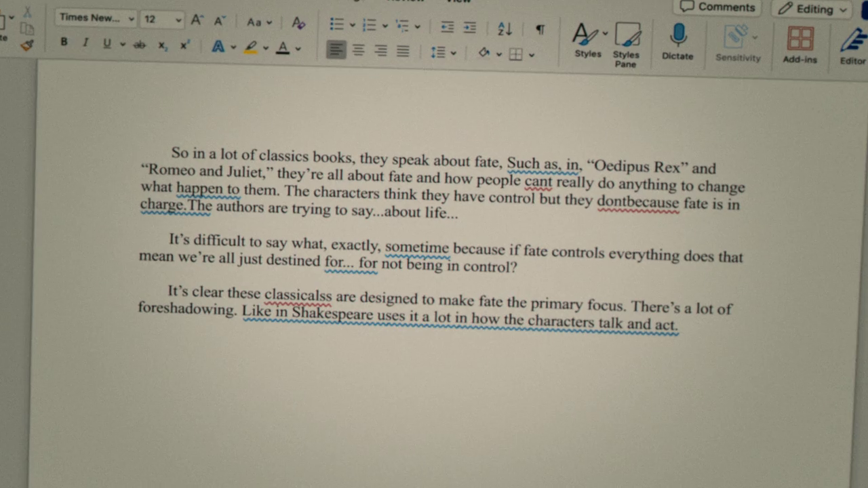Viewport: 868px width, 488px height.
Task: Expand the line spacing menu
Action: click(x=443, y=52)
